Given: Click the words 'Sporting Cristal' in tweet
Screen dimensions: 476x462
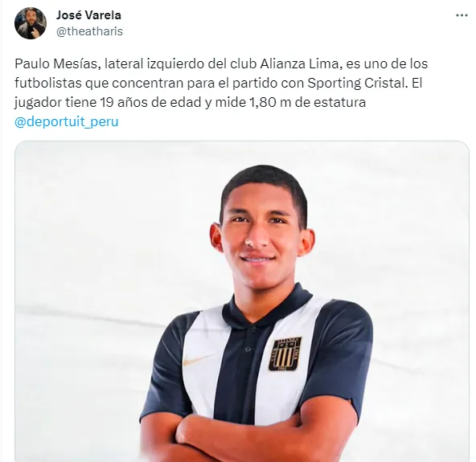Looking at the screenshot, I should pyautogui.click(x=357, y=83).
